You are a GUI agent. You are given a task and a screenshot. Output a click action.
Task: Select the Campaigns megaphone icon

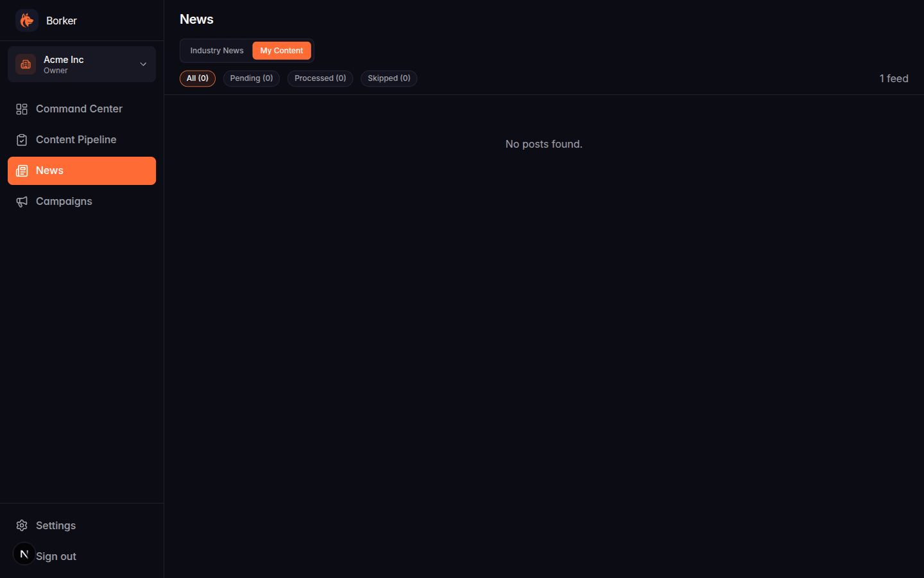21,201
